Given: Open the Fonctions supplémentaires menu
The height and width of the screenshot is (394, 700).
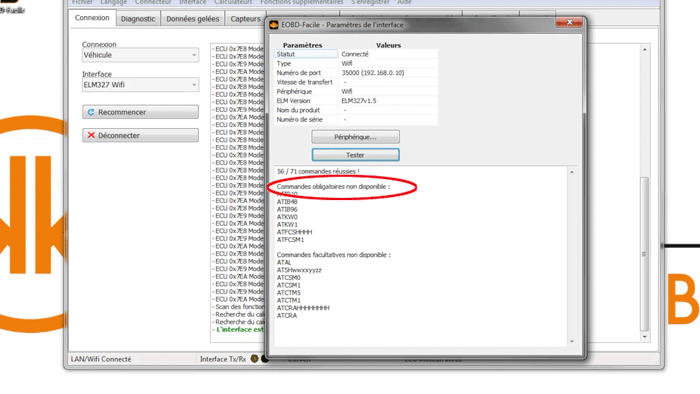Looking at the screenshot, I should [x=301, y=2].
